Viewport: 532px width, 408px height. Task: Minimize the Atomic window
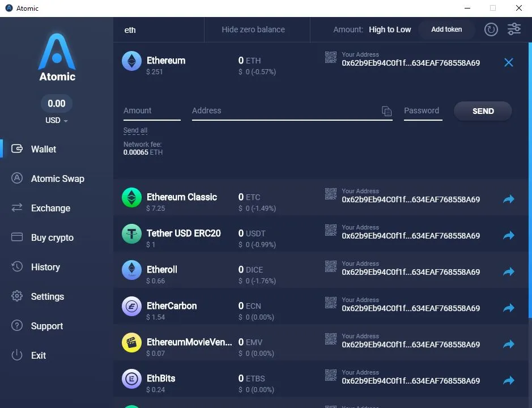(x=467, y=8)
